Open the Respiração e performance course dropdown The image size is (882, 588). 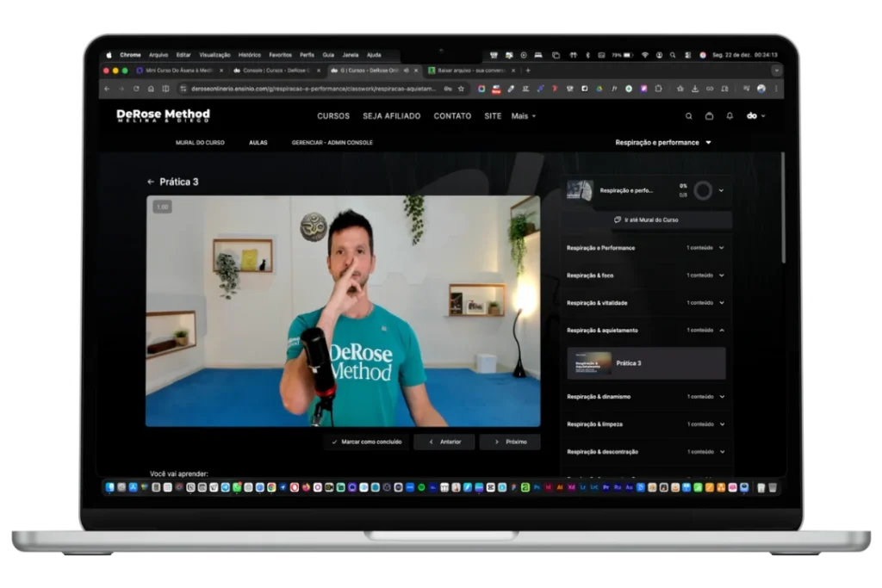[x=663, y=143]
